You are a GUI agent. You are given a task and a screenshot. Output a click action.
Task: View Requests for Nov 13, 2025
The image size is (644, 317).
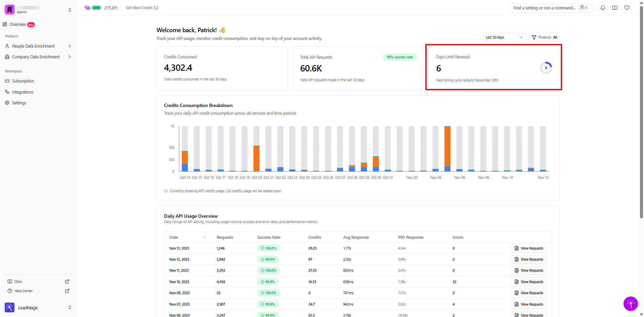pos(529,248)
